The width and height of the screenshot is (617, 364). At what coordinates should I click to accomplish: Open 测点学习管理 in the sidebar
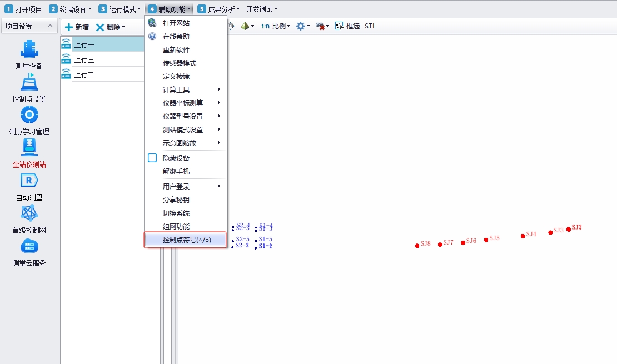tap(29, 116)
